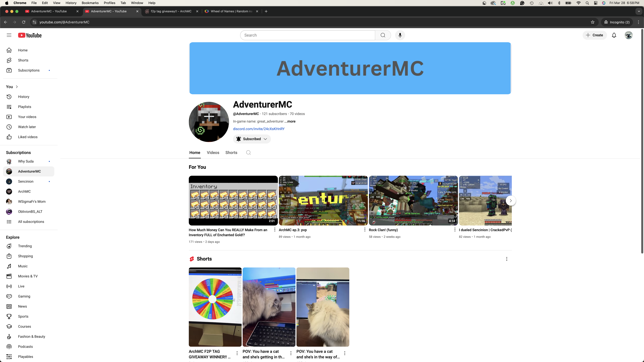Click the Create button
This screenshot has height=362, width=644.
[594, 35]
